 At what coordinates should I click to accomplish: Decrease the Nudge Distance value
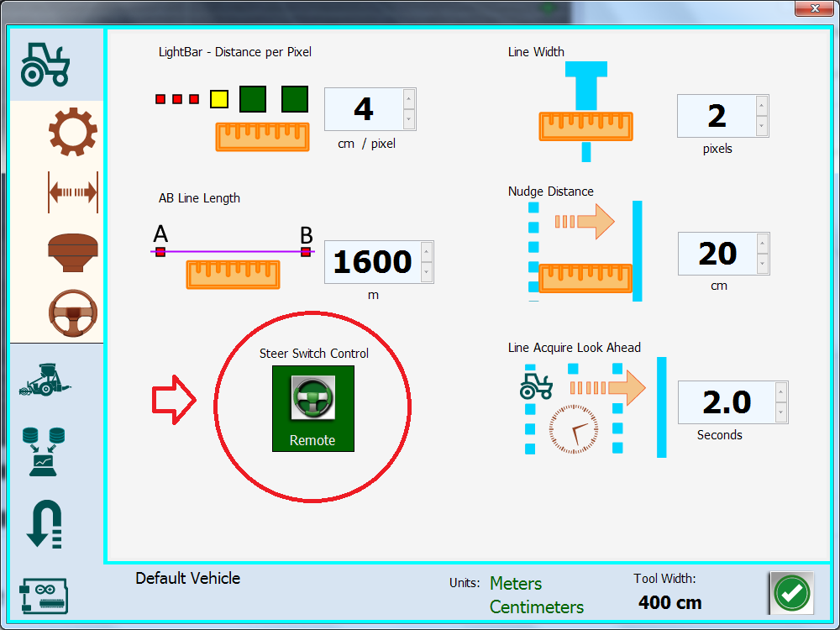click(763, 264)
